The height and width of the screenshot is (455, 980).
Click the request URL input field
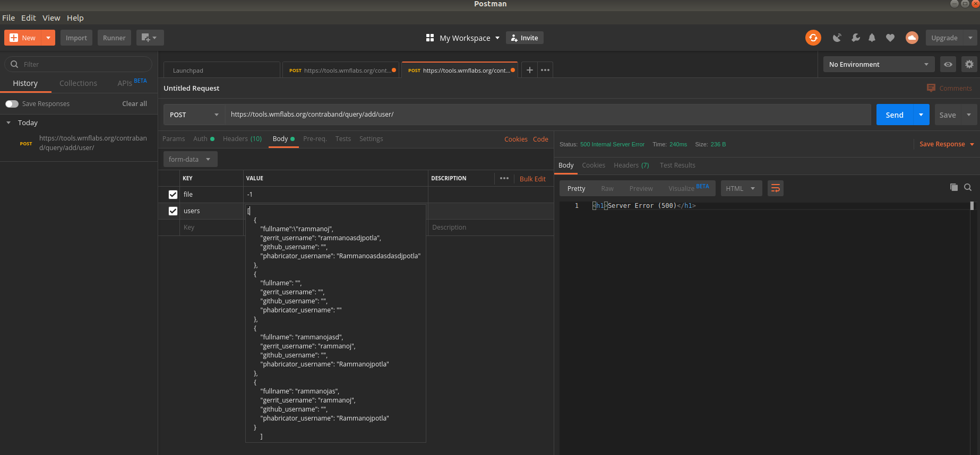[x=548, y=115]
